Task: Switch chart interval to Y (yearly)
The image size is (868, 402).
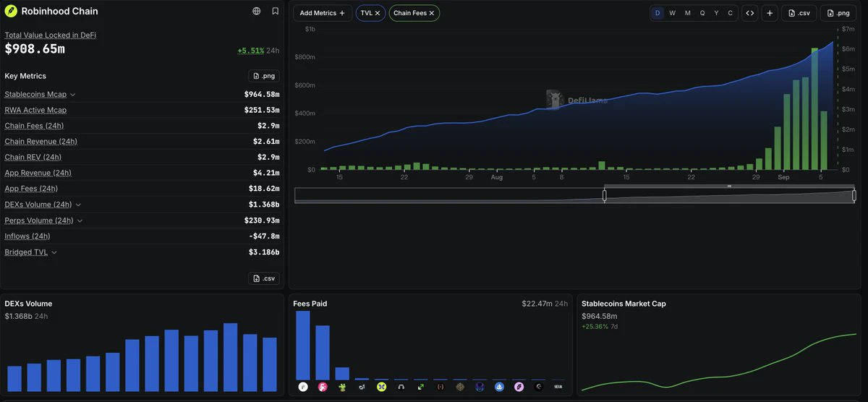Action: click(x=716, y=13)
